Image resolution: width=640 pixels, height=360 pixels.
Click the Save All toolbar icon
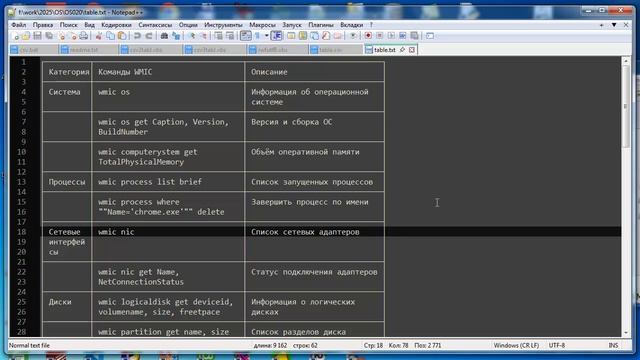(x=49, y=36)
